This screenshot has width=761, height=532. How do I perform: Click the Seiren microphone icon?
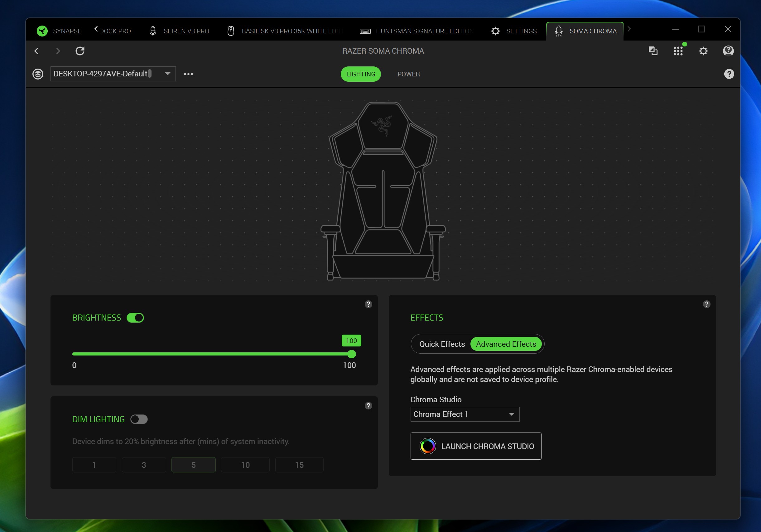pos(153,31)
